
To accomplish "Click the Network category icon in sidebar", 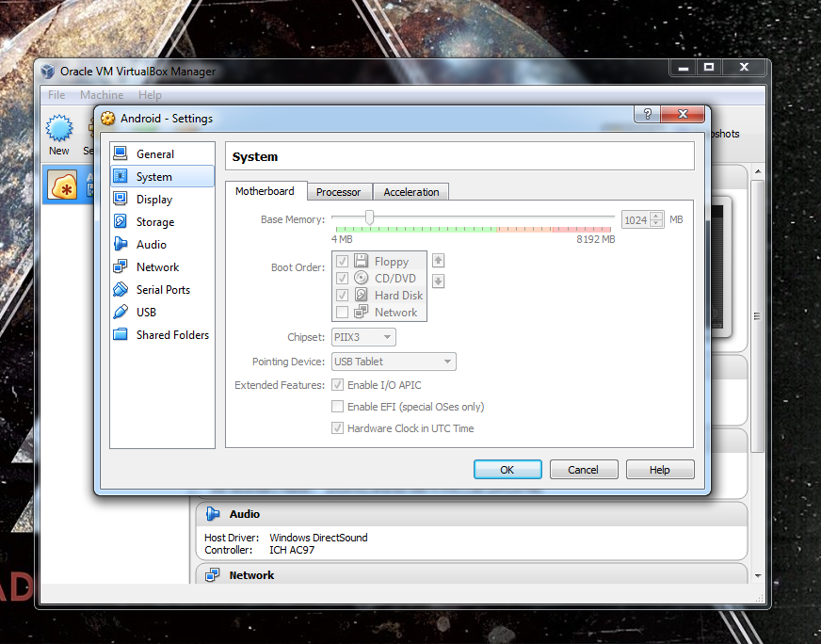I will click(121, 266).
